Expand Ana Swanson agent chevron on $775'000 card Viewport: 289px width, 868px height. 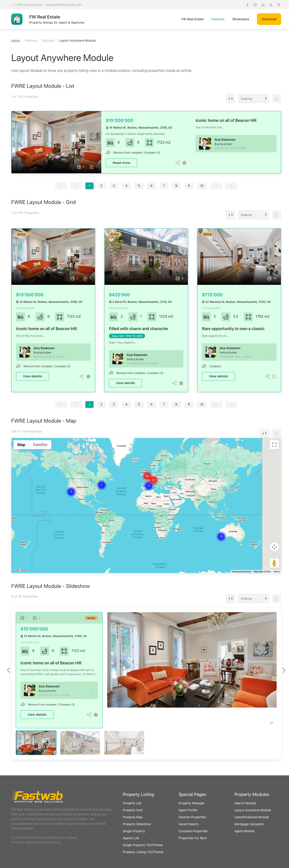[x=271, y=352]
